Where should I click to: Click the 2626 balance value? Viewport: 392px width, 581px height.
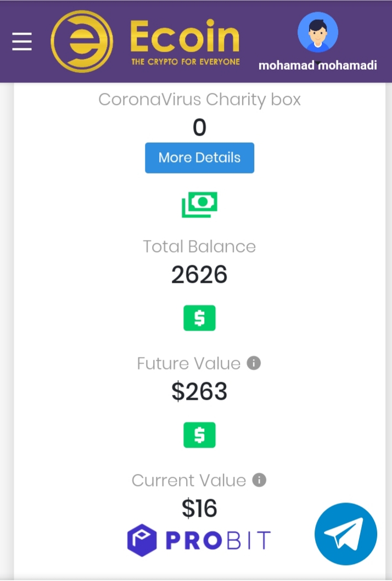coord(199,275)
